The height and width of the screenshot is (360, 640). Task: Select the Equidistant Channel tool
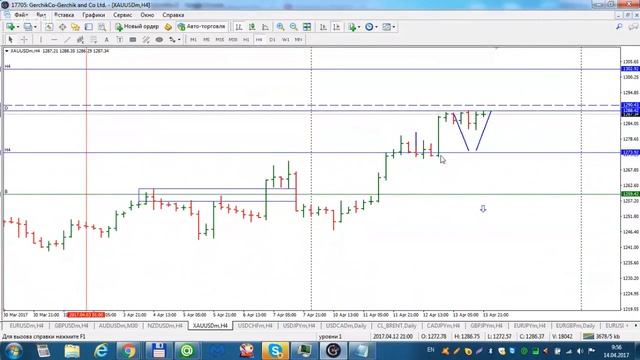coord(80,40)
